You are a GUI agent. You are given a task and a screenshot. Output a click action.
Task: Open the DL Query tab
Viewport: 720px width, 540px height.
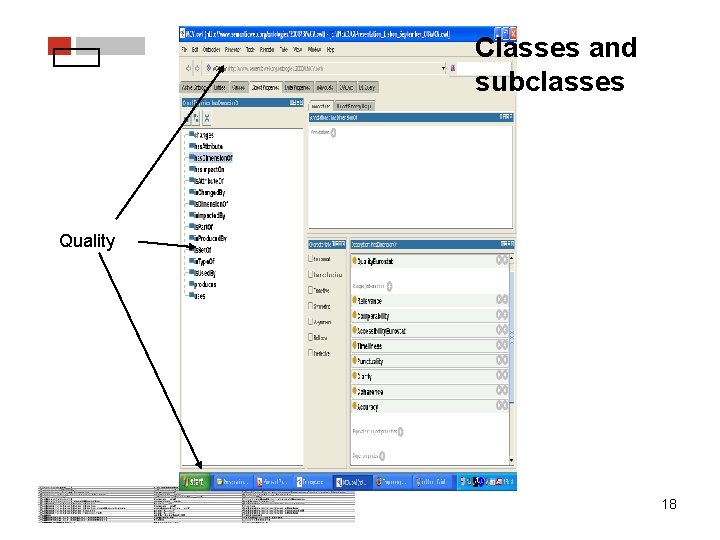pos(367,87)
